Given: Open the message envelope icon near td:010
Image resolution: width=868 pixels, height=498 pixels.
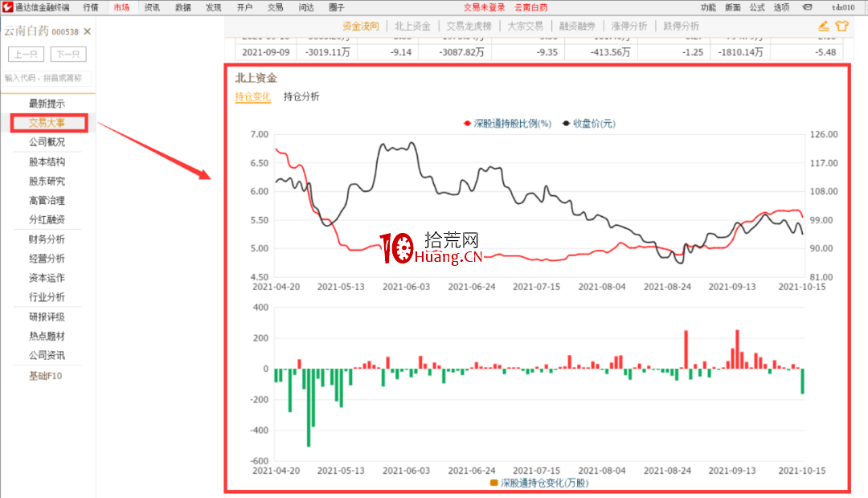Looking at the screenshot, I should (x=808, y=7).
